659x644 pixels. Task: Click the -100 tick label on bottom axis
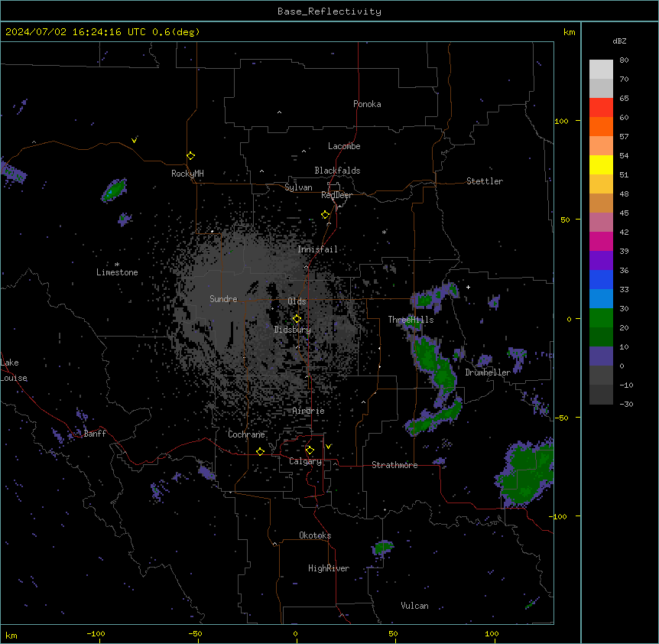[x=96, y=633]
